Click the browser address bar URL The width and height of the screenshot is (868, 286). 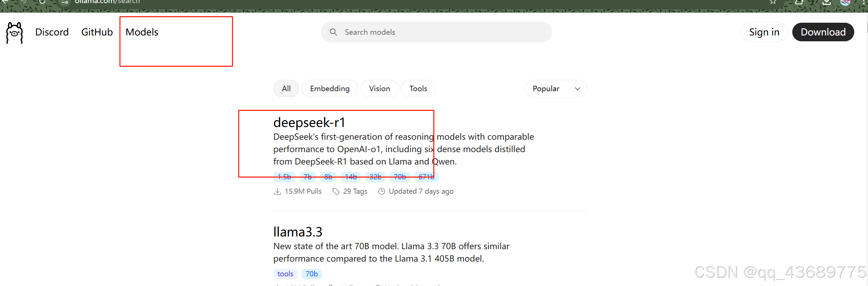tap(107, 2)
